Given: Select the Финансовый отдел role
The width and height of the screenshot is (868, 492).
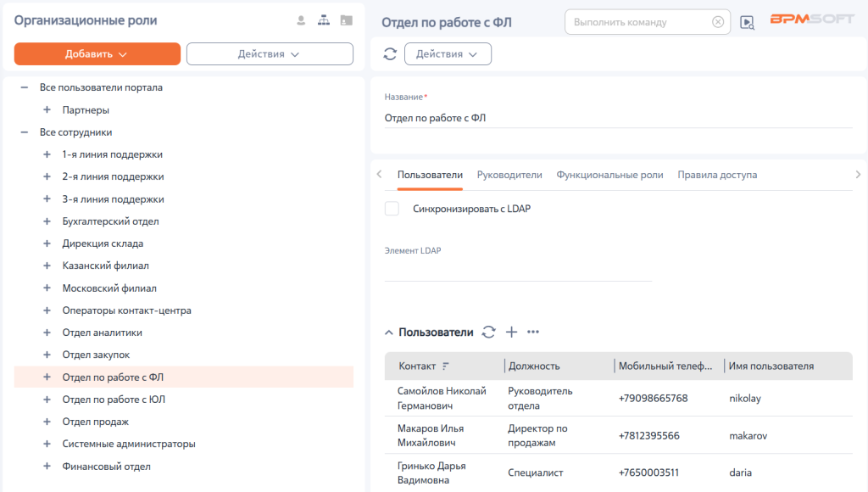Looking at the screenshot, I should tap(106, 467).
